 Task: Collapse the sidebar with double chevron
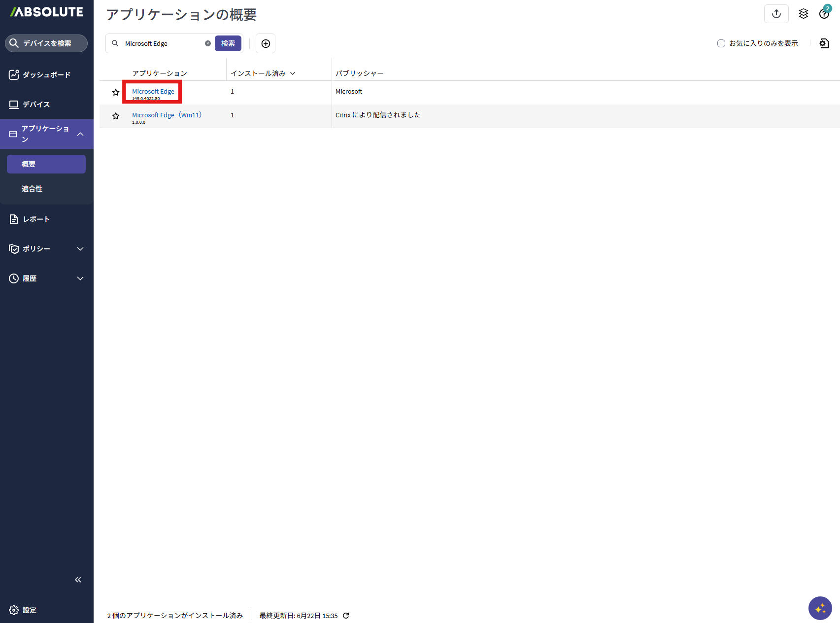pyautogui.click(x=78, y=580)
